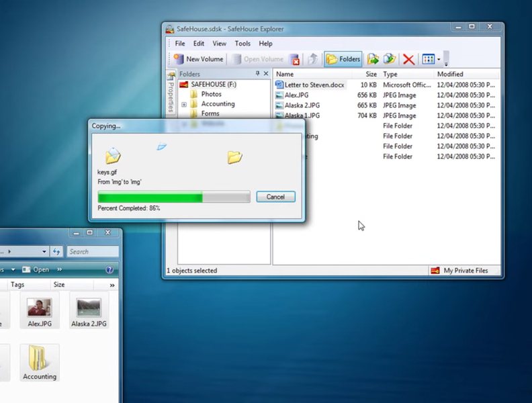Image resolution: width=532 pixels, height=403 pixels.
Task: Click the image icon beside Alaska 2.JPG row
Action: coord(279,105)
